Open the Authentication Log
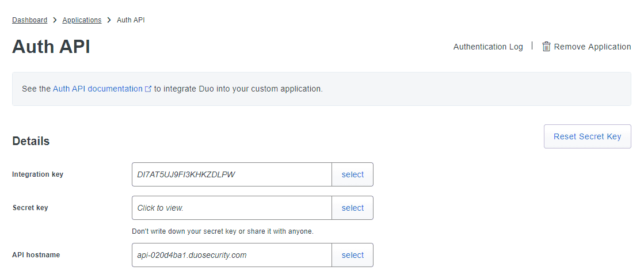The width and height of the screenshot is (644, 274). 488,47
